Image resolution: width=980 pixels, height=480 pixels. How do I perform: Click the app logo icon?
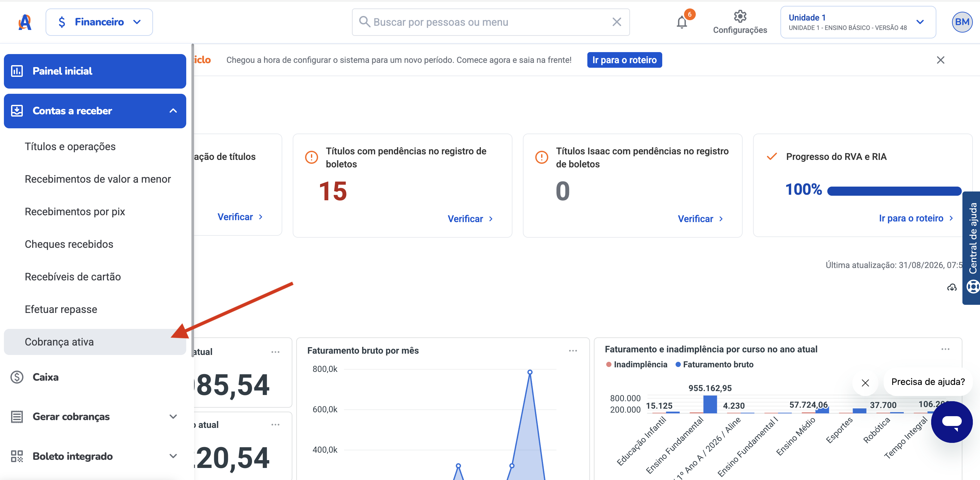(x=25, y=22)
